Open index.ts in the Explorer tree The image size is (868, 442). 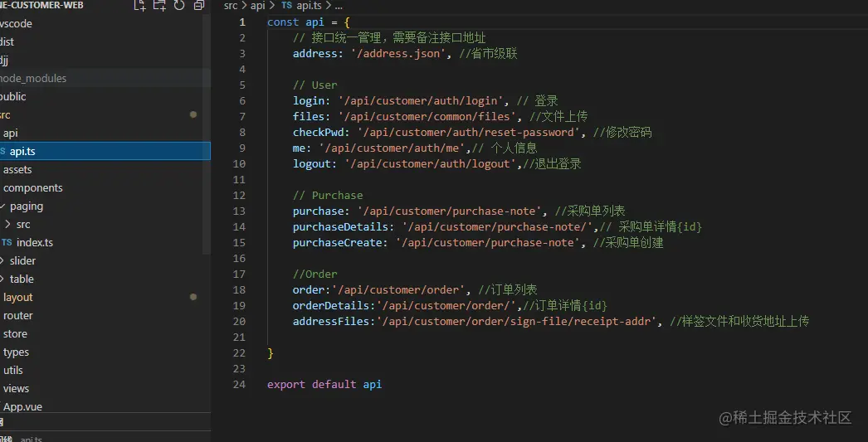pyautogui.click(x=35, y=242)
